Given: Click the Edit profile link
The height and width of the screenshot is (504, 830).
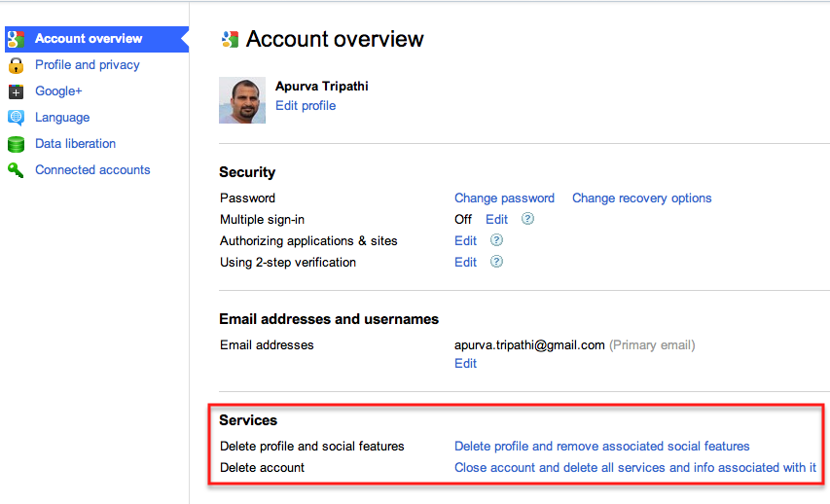Looking at the screenshot, I should (306, 105).
